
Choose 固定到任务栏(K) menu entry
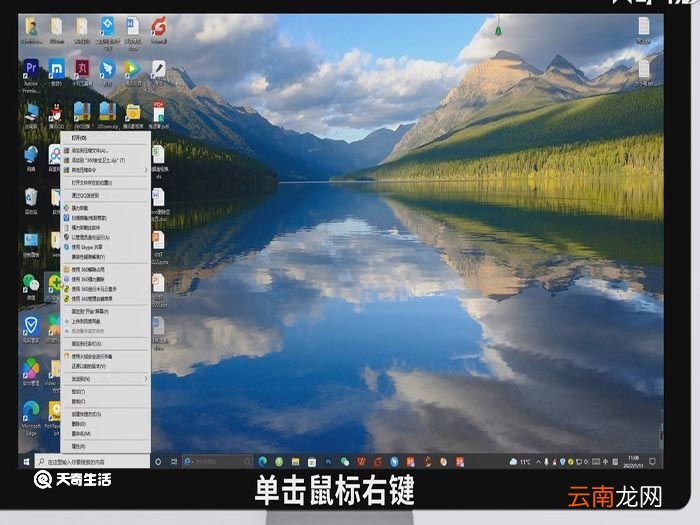(x=106, y=343)
